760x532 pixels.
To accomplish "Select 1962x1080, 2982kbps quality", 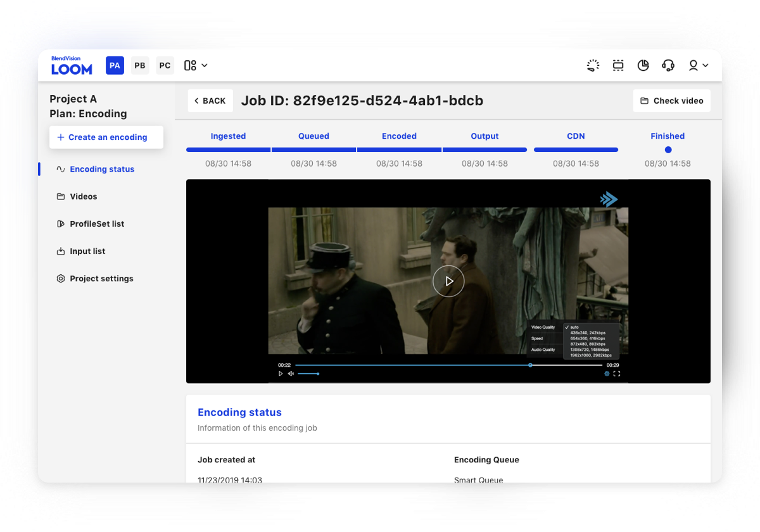I will click(x=591, y=355).
